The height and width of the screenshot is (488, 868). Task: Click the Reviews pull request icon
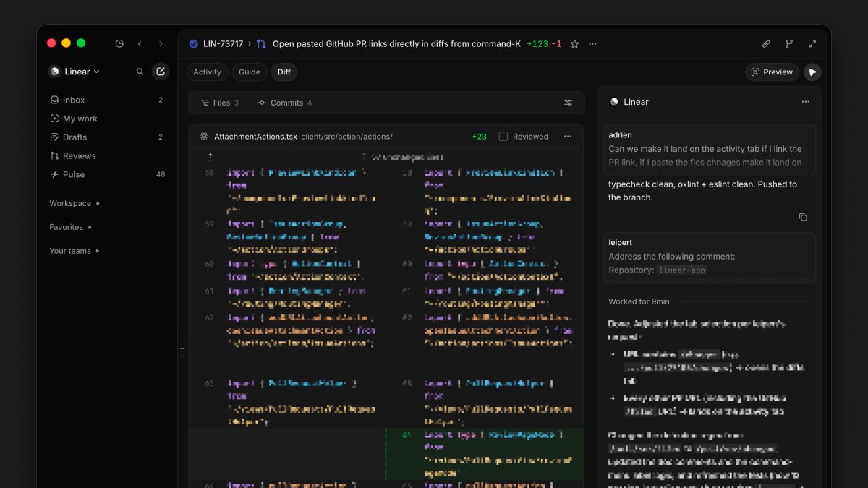pos(54,155)
